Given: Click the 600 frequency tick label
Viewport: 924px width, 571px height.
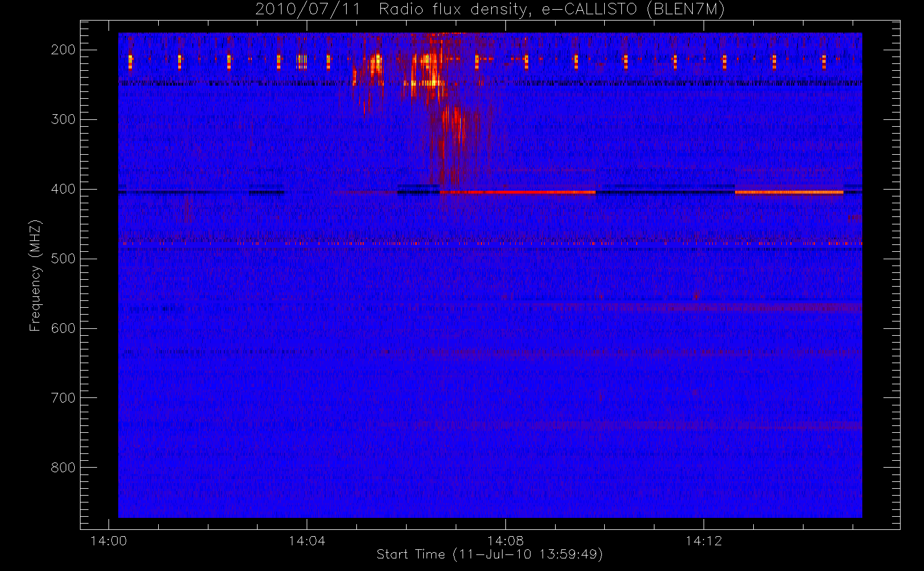Looking at the screenshot, I should tap(63, 328).
